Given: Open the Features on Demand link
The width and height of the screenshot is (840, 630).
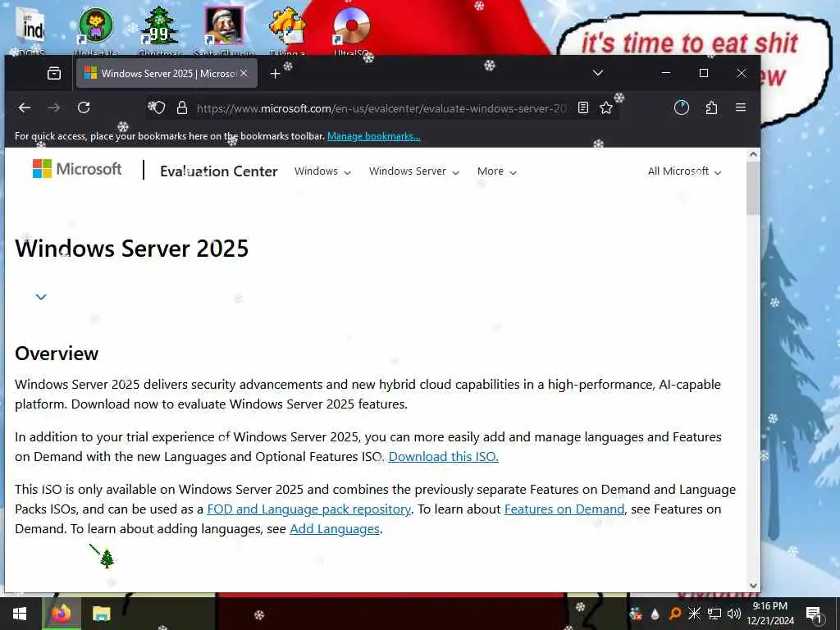Looking at the screenshot, I should [x=564, y=509].
